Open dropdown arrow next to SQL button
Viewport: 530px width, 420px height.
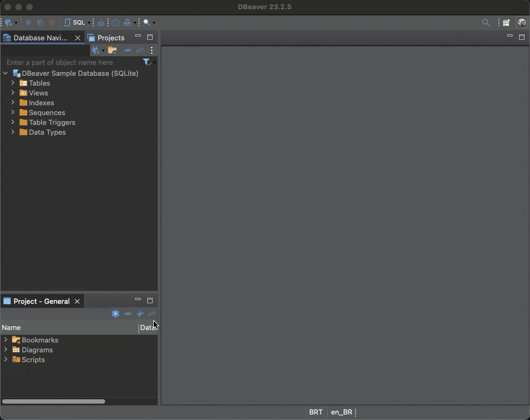(x=89, y=23)
